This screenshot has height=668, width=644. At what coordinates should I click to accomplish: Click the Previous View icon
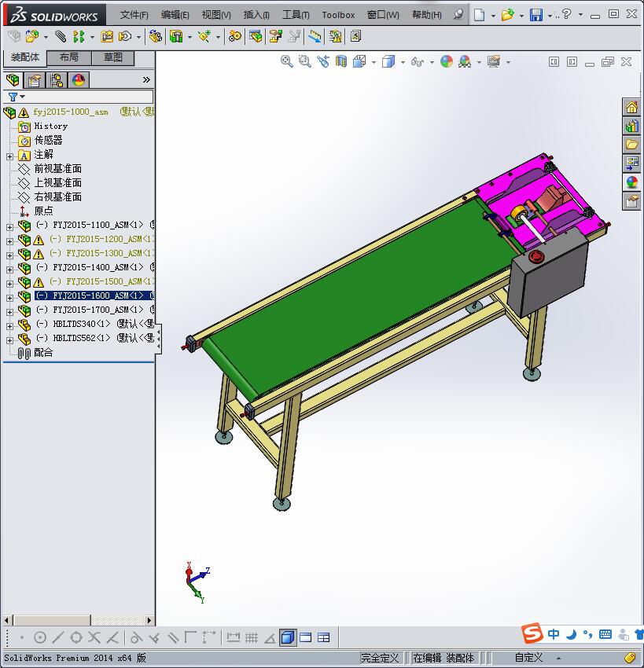323,62
